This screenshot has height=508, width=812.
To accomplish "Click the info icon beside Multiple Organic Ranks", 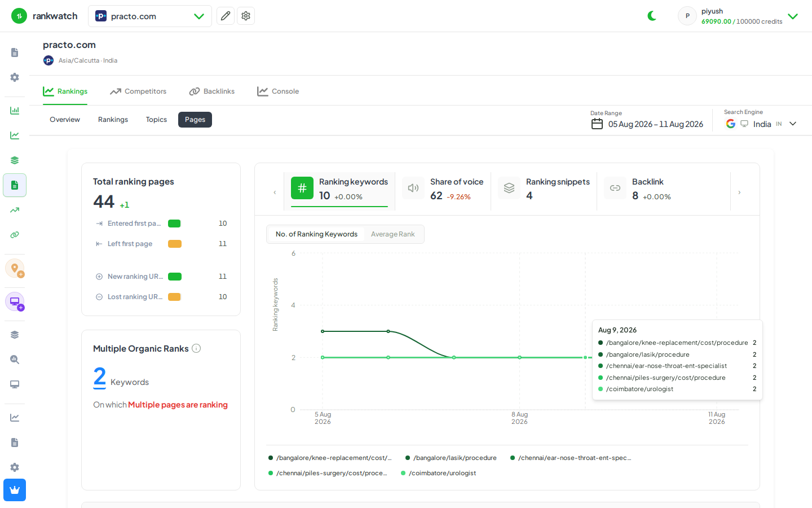I will (x=196, y=348).
